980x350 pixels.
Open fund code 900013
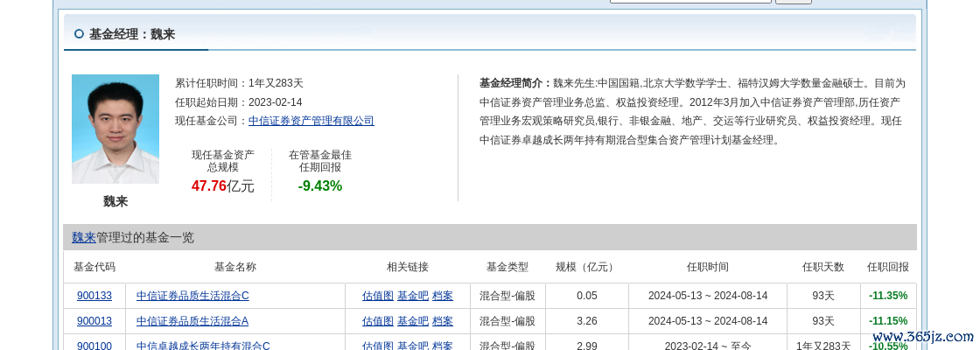[94, 320]
